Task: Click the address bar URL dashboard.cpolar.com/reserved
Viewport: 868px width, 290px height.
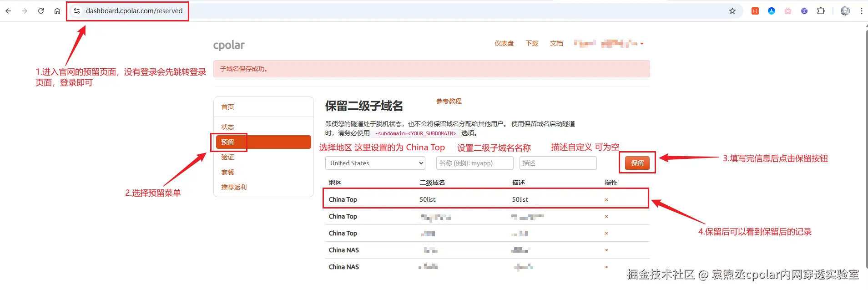Action: (x=134, y=11)
